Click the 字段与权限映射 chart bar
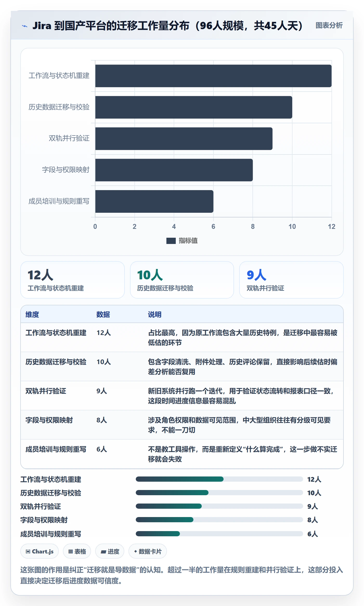 174,170
